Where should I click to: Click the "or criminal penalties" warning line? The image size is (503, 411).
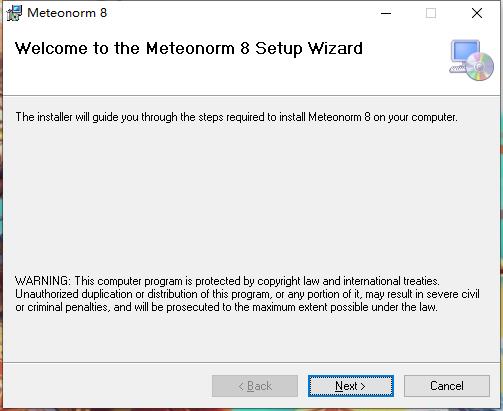(x=226, y=307)
